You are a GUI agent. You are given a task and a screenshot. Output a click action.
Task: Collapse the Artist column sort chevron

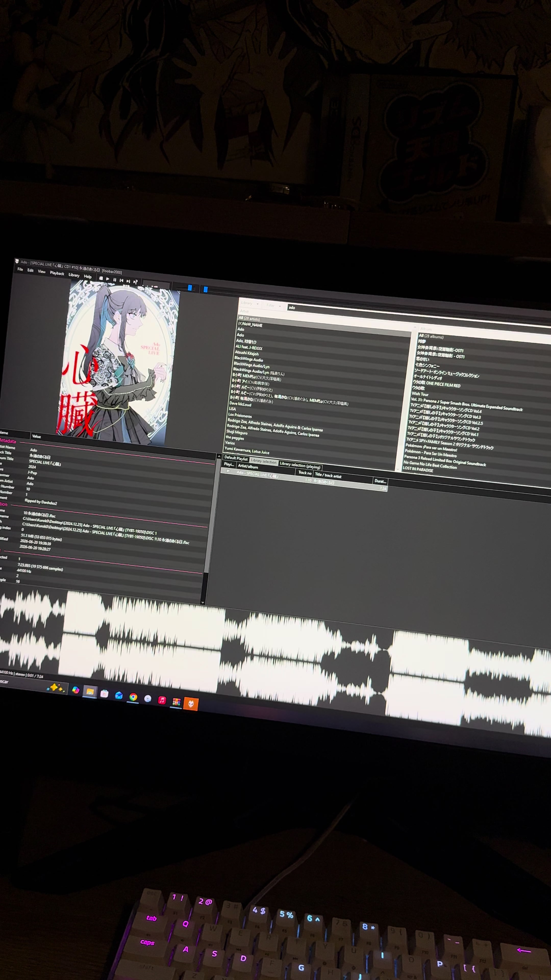pyautogui.click(x=415, y=327)
